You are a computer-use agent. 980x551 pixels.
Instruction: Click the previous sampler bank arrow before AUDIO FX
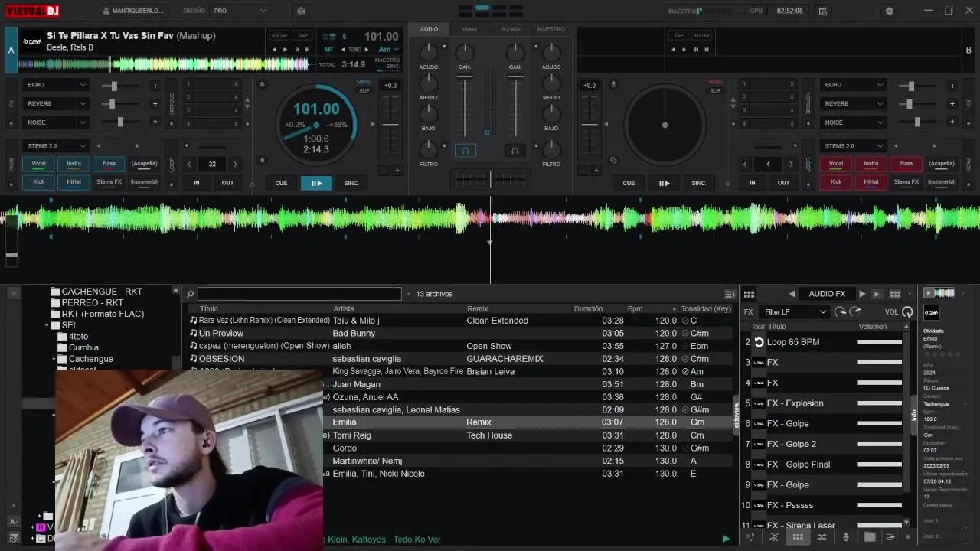pyautogui.click(x=792, y=294)
